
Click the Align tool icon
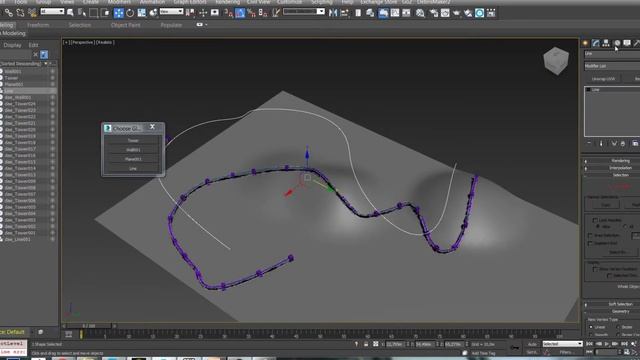tap(344, 13)
